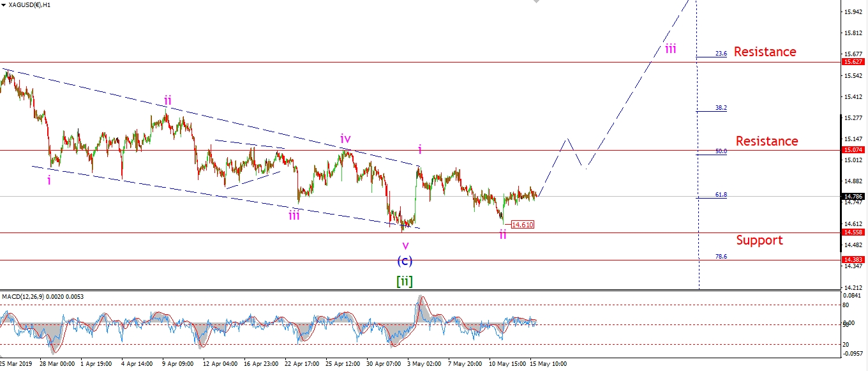Click the 15.94 price scale value

(852, 12)
